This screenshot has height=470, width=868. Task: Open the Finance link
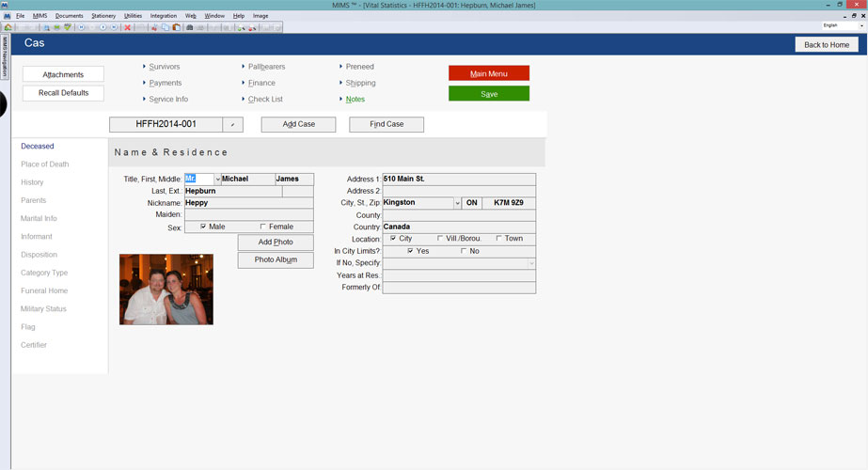pos(261,83)
